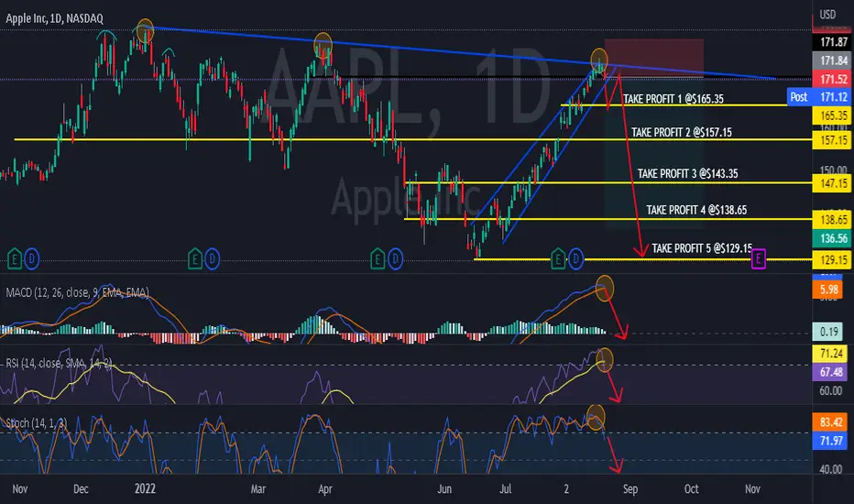
Task: Open the dividend D marker between Apr and Jun
Action: 396,258
